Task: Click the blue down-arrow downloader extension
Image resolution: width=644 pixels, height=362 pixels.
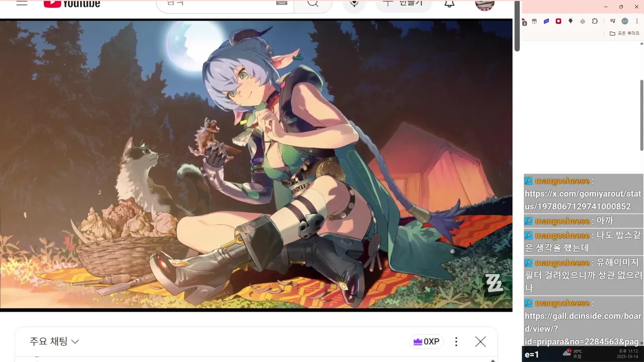Action: 571,21
